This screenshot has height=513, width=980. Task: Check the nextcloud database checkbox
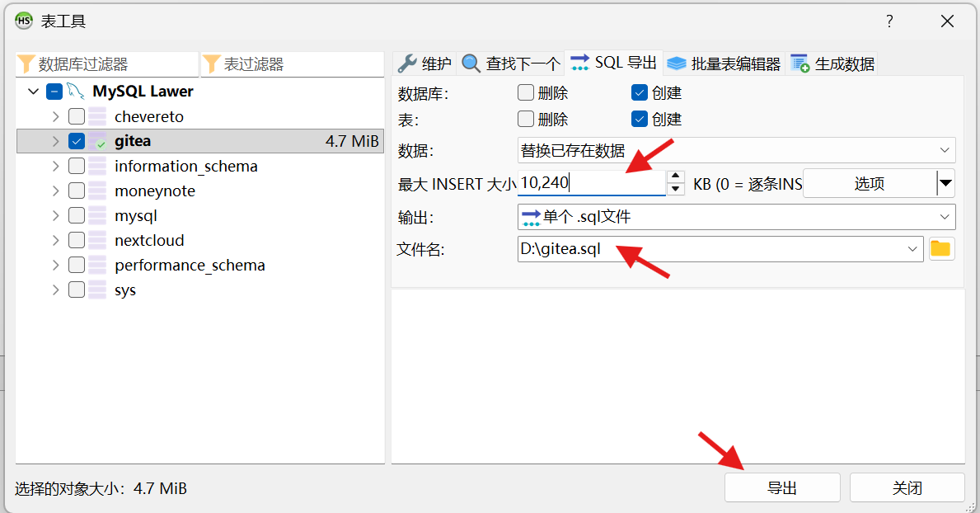coord(77,240)
